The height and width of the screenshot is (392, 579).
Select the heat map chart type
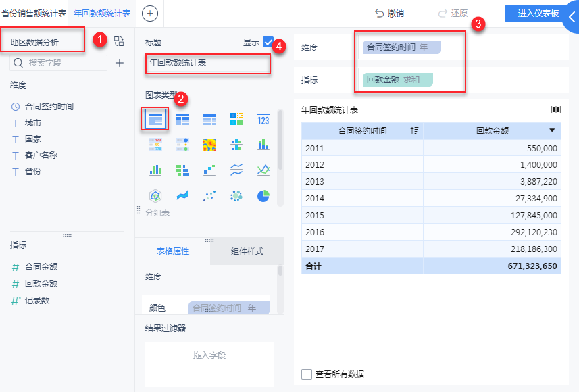pos(209,145)
